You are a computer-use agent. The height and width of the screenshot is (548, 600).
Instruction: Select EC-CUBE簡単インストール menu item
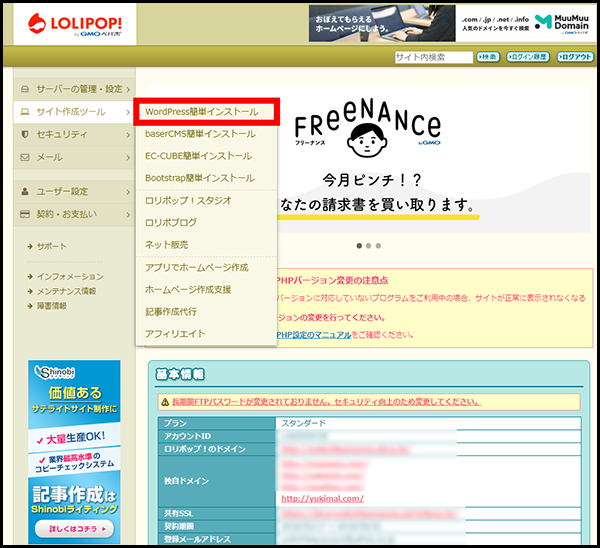(198, 155)
